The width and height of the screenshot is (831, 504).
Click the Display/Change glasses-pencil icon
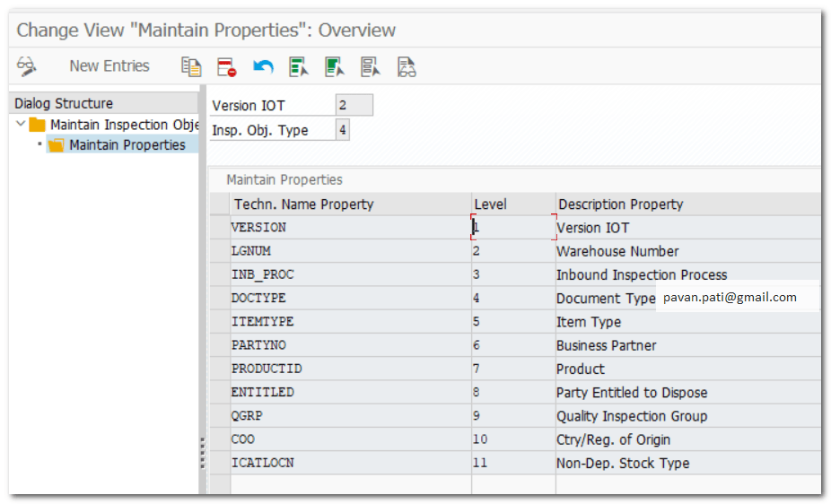(x=27, y=66)
